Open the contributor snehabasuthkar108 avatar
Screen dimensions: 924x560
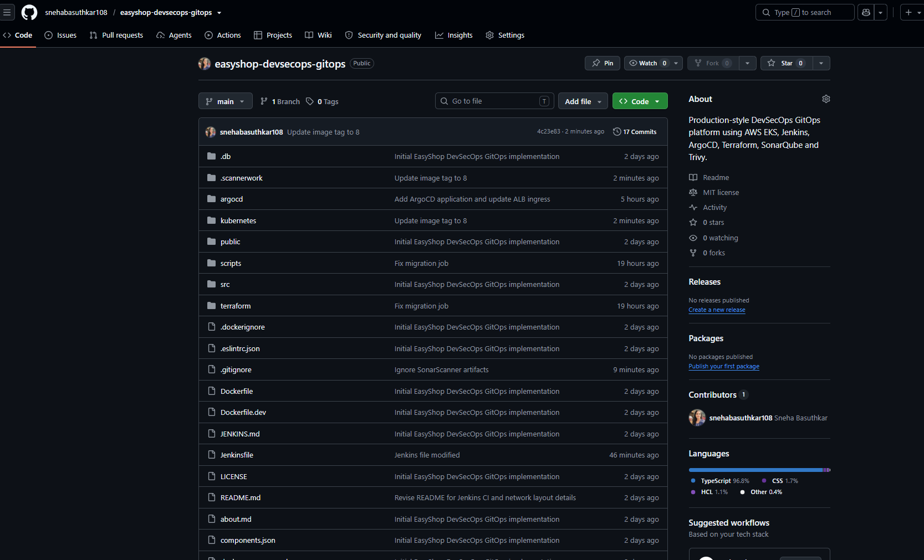(697, 418)
